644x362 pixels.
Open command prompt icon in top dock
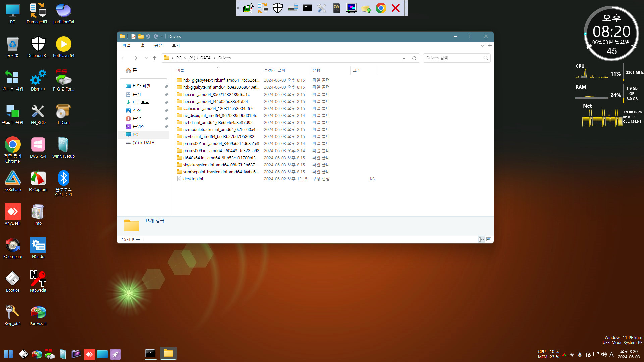[x=307, y=8]
